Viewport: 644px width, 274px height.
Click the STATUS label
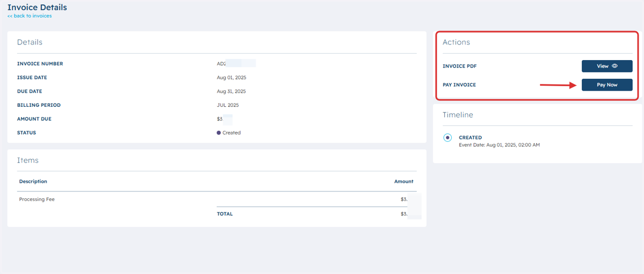(27, 133)
